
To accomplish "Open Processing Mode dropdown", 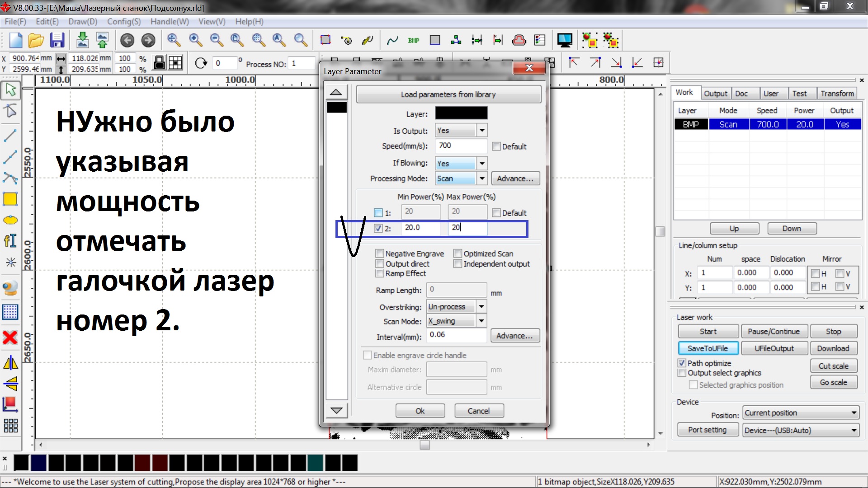I will point(482,178).
